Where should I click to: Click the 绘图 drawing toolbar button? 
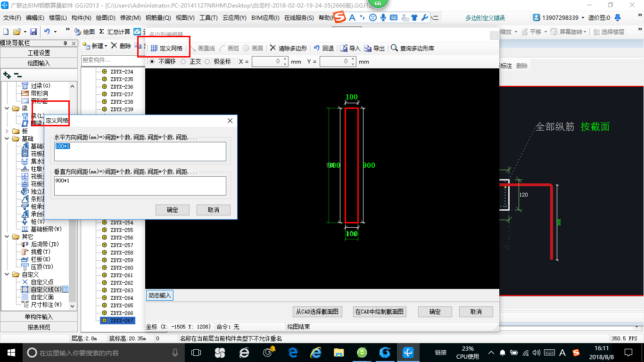click(x=85, y=32)
